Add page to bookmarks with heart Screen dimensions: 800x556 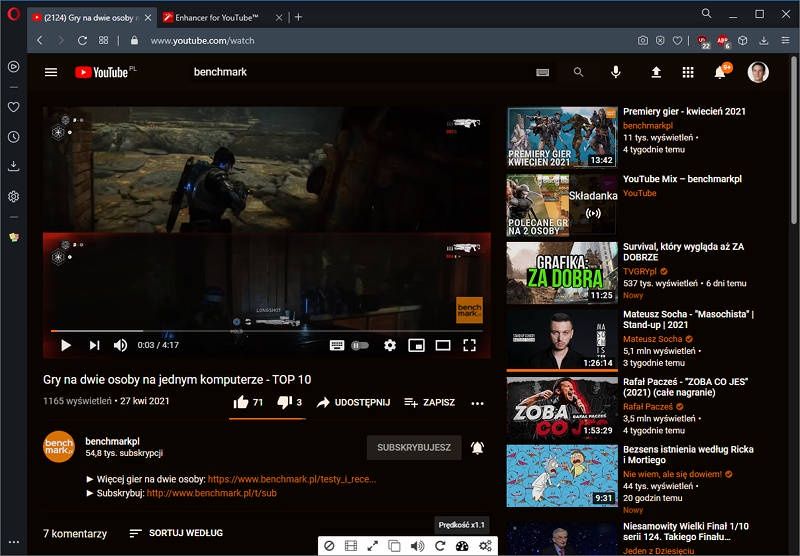[x=678, y=40]
